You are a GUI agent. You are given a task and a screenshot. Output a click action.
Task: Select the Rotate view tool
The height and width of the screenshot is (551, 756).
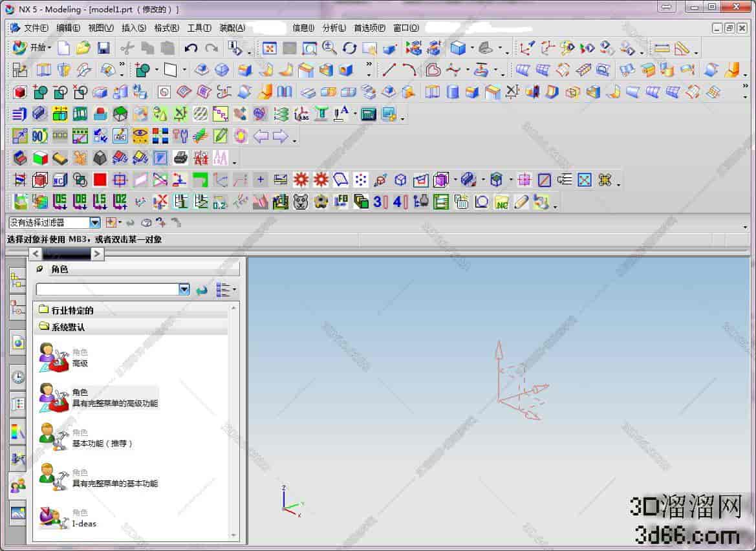(x=349, y=48)
